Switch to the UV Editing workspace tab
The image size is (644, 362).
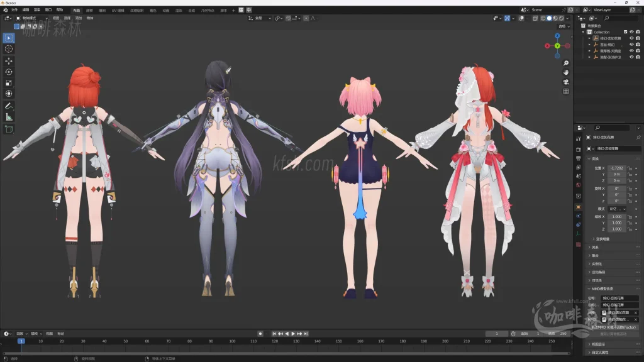118,10
